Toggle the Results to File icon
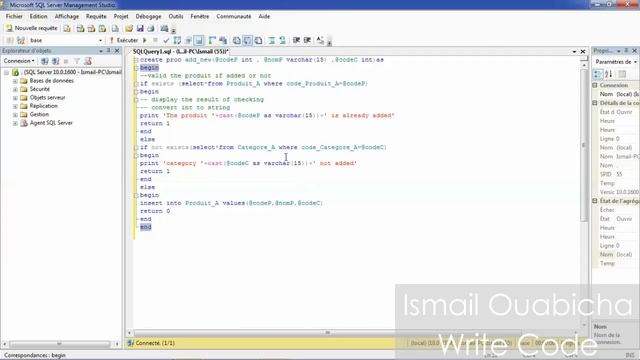 [x=259, y=40]
